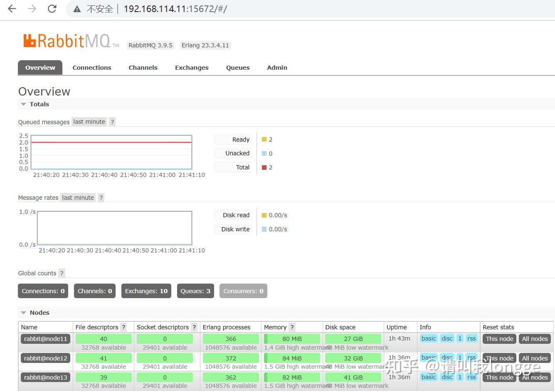
Task: Click the '41 GiB' disk space value
Action: 353,377
